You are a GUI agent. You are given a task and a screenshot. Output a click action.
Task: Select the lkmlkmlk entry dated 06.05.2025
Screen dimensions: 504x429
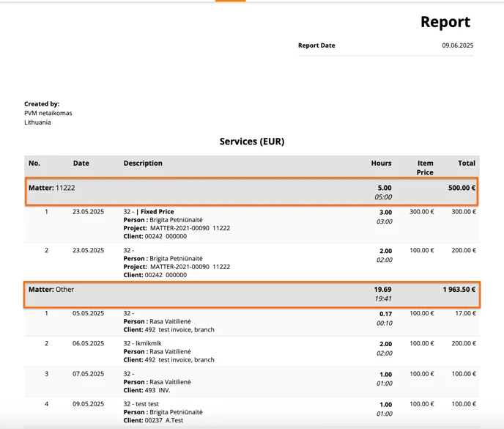click(x=252, y=351)
